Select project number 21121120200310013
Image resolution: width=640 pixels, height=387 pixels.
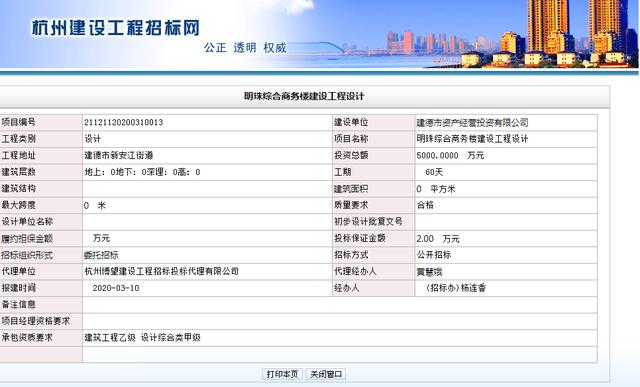(x=124, y=122)
